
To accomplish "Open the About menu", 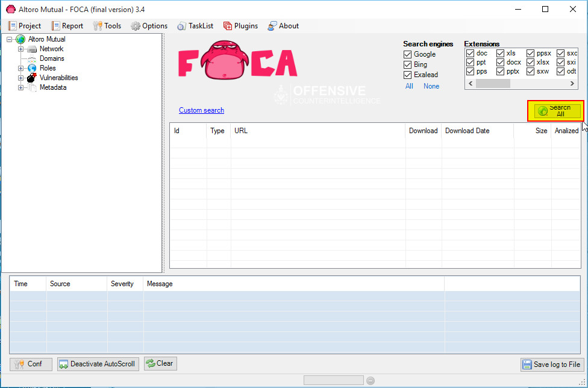I will tap(284, 26).
